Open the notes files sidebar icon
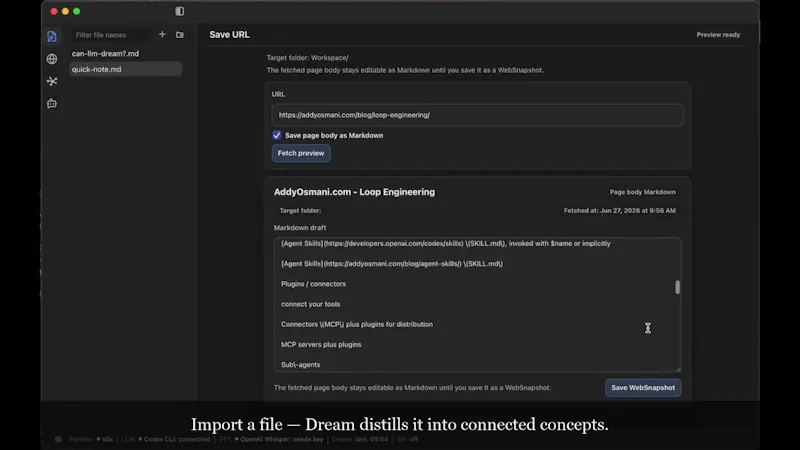This screenshot has height=450, width=800. (52, 36)
